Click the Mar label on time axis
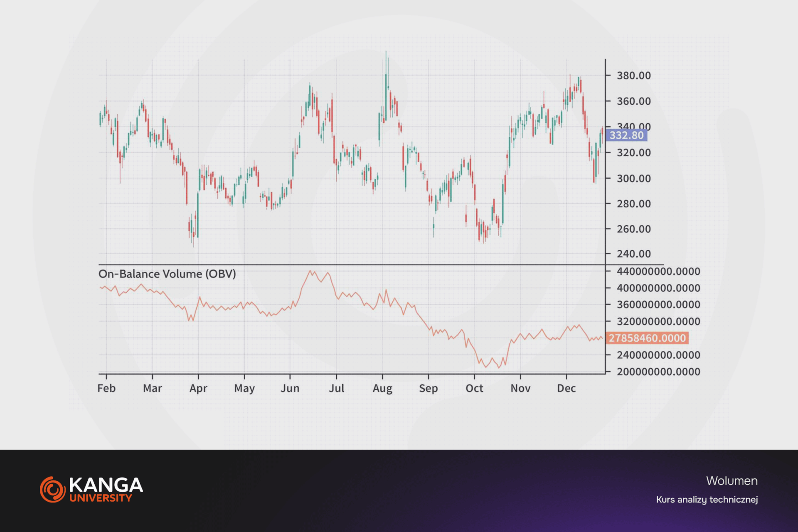The image size is (798, 532). (x=153, y=388)
